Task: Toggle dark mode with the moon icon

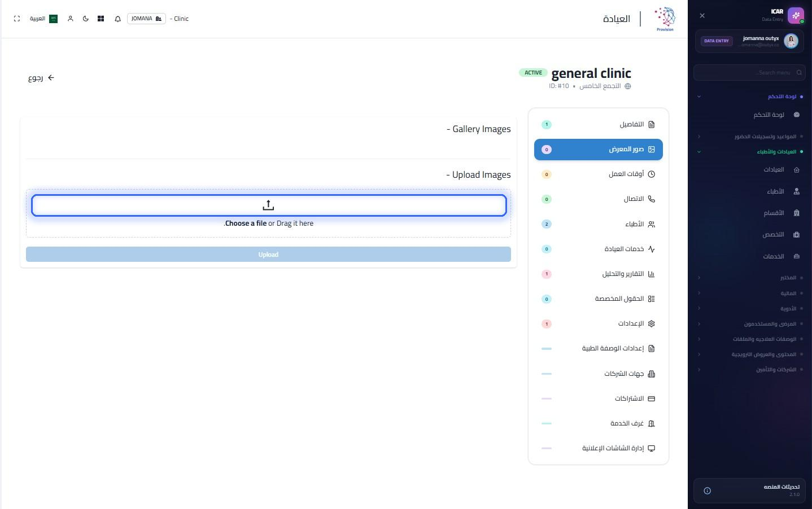Action: pos(86,19)
